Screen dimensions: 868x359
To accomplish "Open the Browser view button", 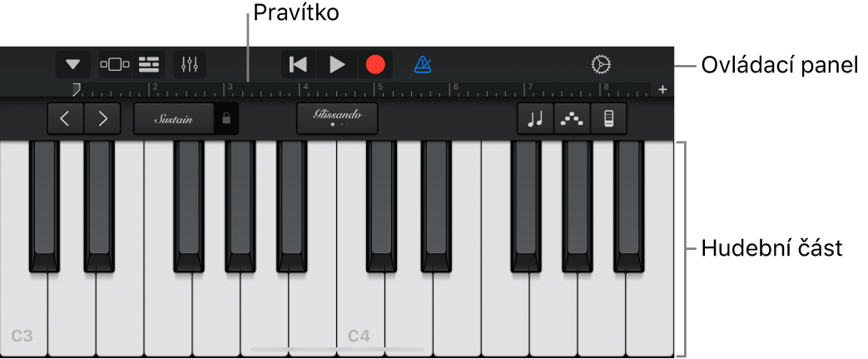I will click(115, 65).
